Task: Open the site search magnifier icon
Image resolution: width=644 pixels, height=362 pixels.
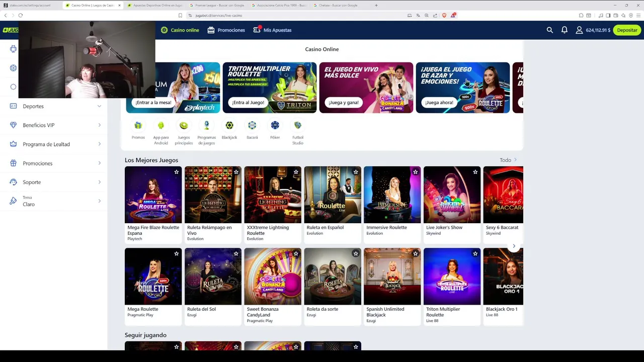Action: pos(550,30)
